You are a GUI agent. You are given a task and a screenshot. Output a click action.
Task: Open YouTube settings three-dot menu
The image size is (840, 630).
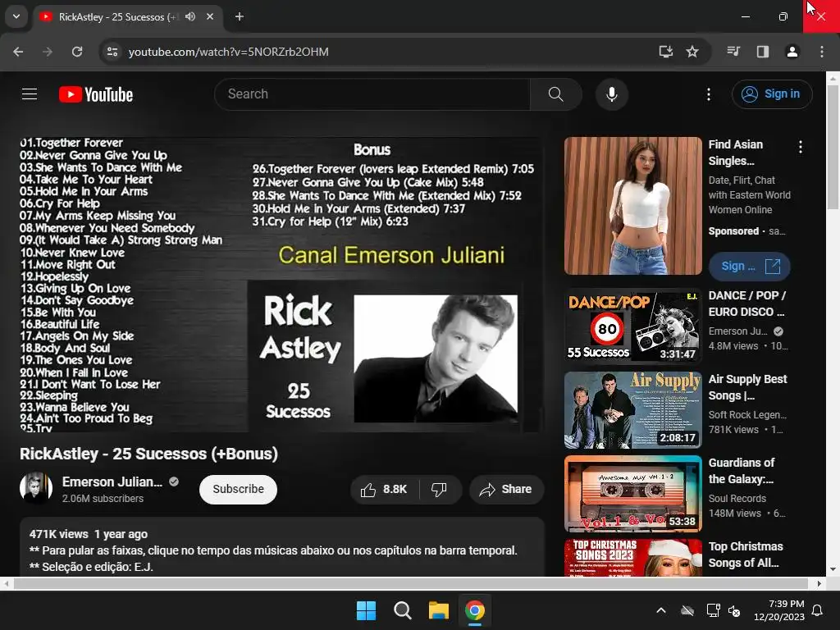pos(708,94)
